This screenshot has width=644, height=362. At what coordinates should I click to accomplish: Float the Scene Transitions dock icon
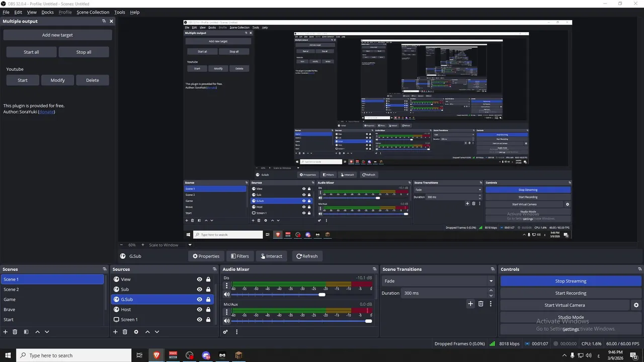(493, 269)
